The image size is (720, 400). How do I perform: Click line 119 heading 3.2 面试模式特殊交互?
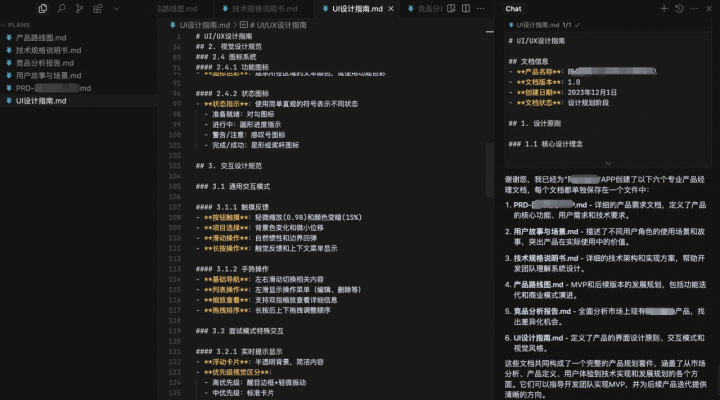[x=240, y=331]
